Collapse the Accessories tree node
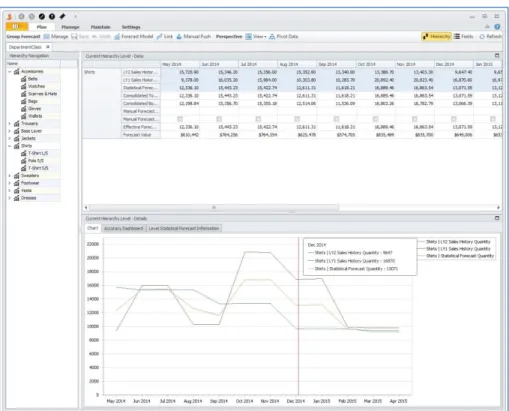The image size is (509, 411). pos(10,72)
